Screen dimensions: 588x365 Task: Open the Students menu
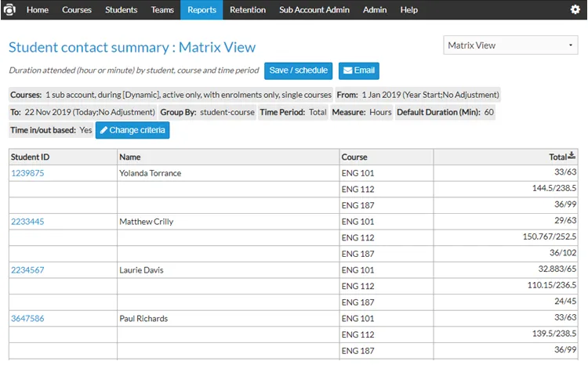coord(121,9)
